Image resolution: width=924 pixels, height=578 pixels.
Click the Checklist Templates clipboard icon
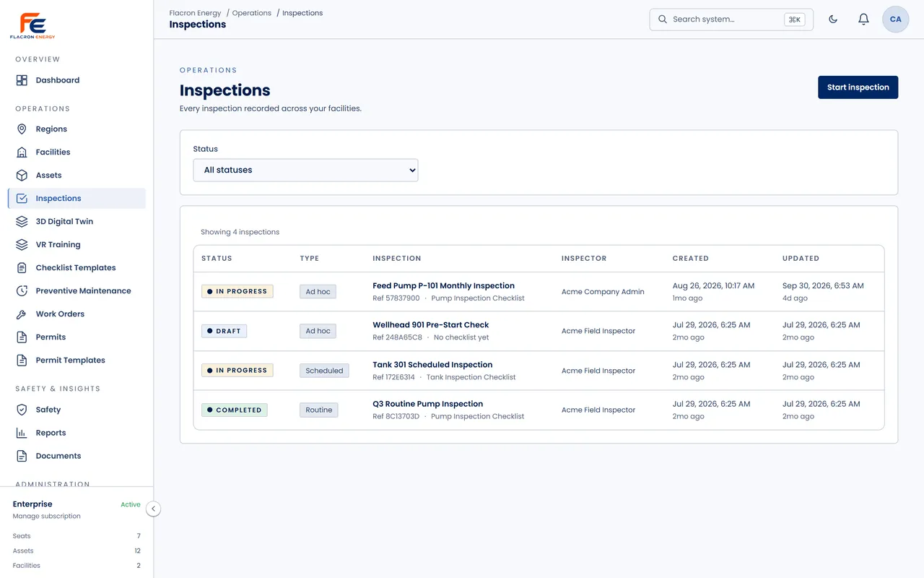22,268
